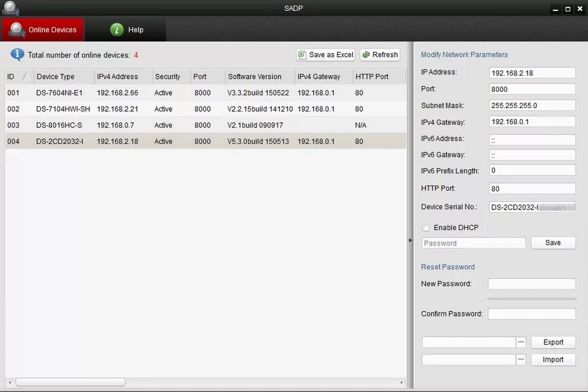This screenshot has height=392, width=588.
Task: Click the scrollbar right arrow
Action: [401, 382]
